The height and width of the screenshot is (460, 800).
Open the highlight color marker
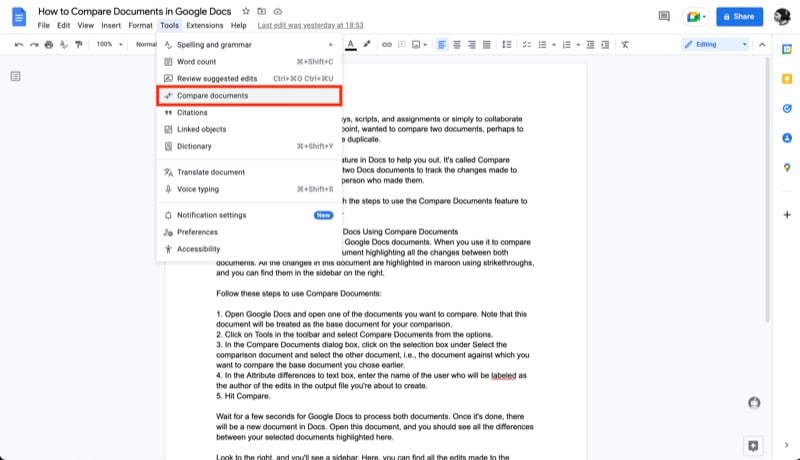367,44
